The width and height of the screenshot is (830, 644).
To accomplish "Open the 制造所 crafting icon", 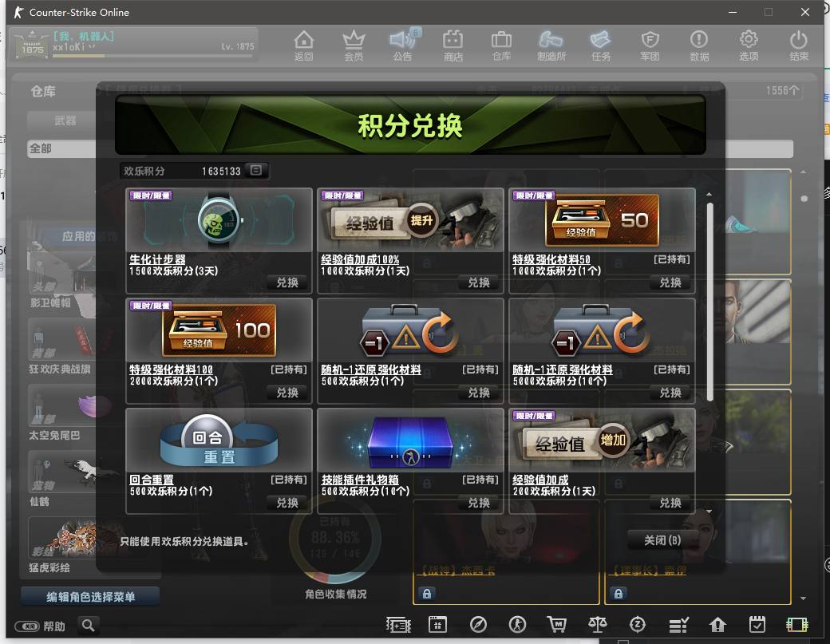I will pyautogui.click(x=551, y=45).
